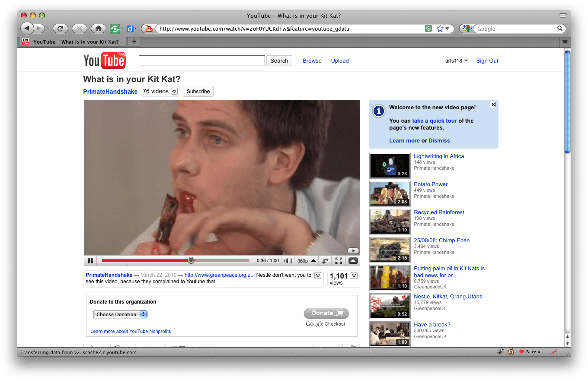
Task: Click the page vertical scrollbar thumb
Action: click(x=567, y=101)
